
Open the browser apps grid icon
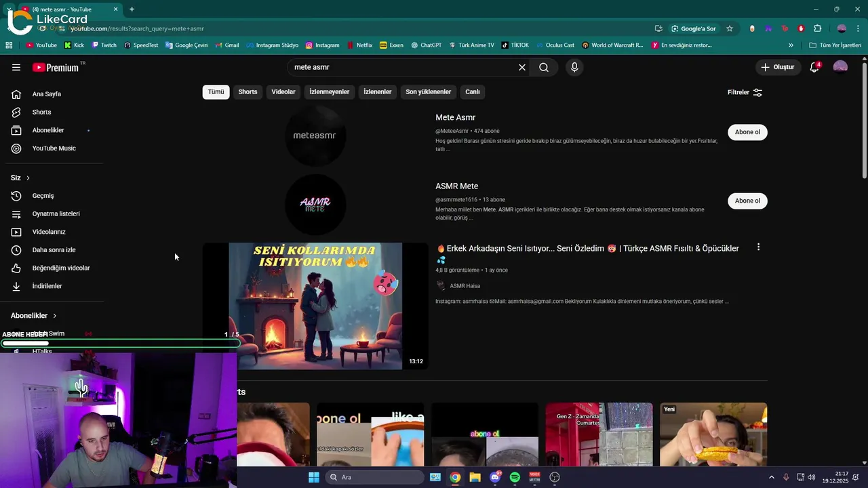point(9,45)
